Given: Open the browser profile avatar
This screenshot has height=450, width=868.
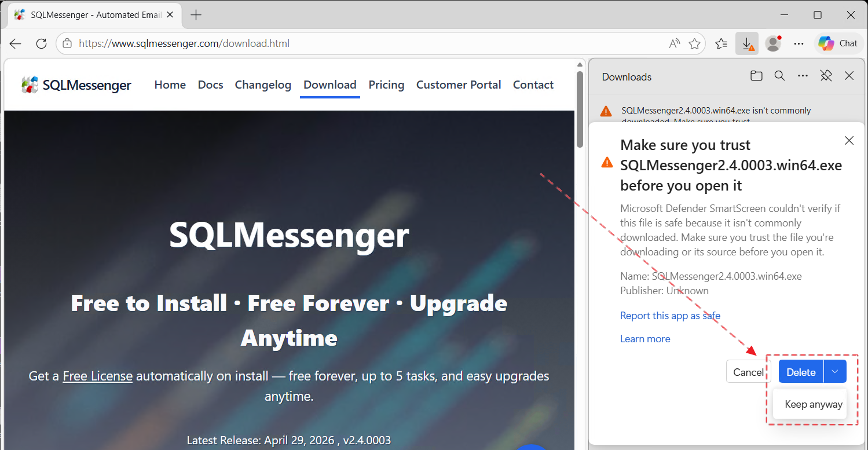Looking at the screenshot, I should [x=772, y=43].
